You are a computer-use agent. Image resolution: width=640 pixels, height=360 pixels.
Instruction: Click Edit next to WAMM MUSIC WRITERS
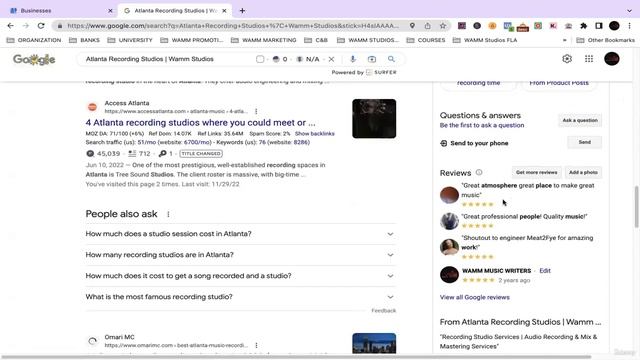point(545,271)
